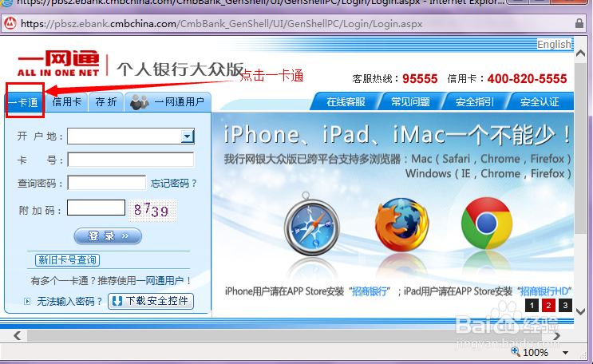The width and height of the screenshot is (593, 364).
Task: Open the 安全指引 tab
Action: click(475, 102)
